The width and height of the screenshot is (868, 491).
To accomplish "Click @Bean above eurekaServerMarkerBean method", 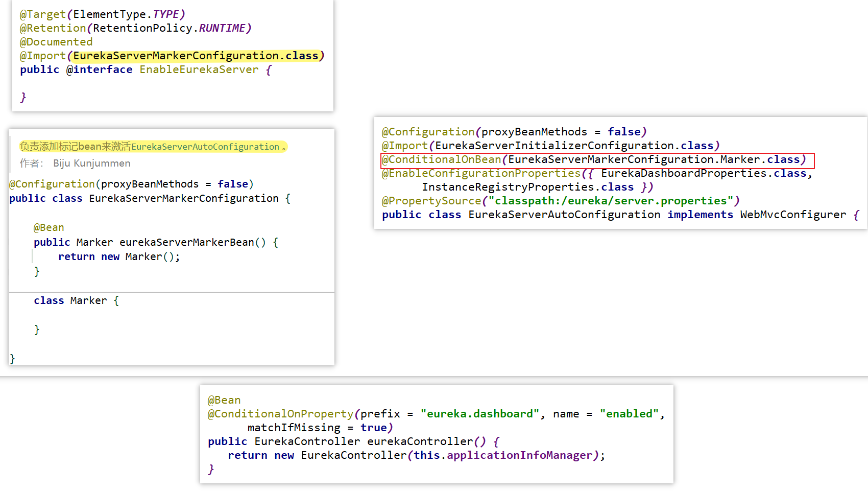I will click(49, 227).
